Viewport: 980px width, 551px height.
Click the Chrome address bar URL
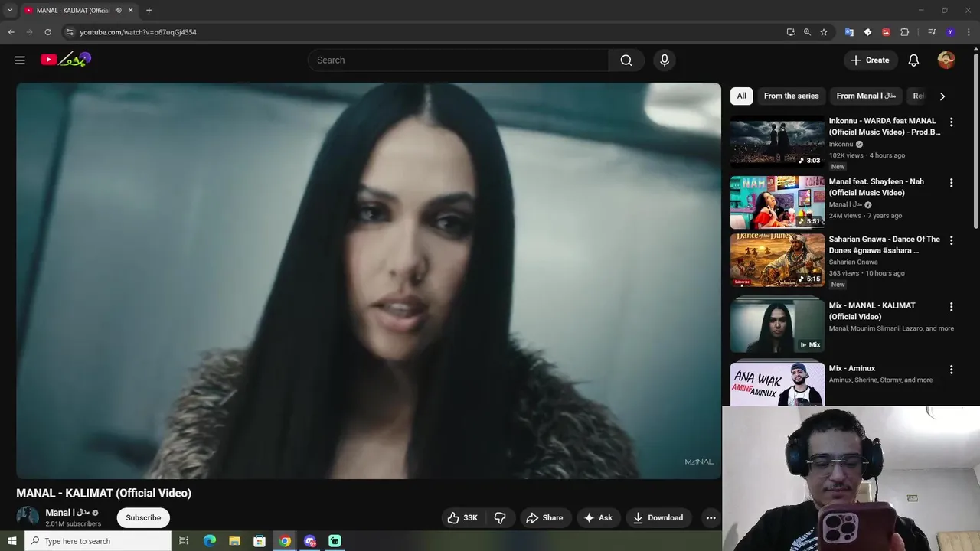[x=139, y=32]
